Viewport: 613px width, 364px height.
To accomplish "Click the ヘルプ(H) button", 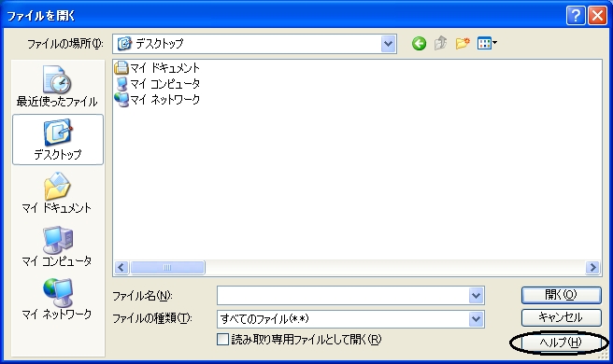I will tap(561, 343).
